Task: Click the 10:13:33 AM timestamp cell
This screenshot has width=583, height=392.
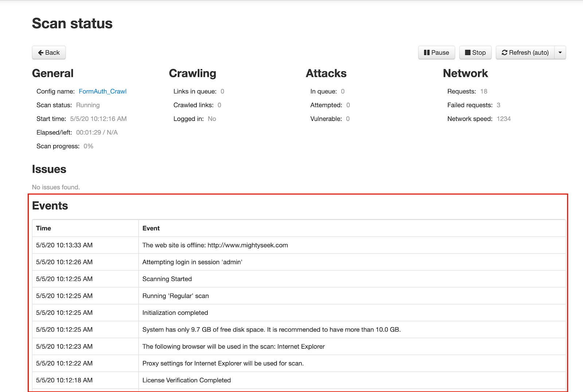Action: click(64, 245)
